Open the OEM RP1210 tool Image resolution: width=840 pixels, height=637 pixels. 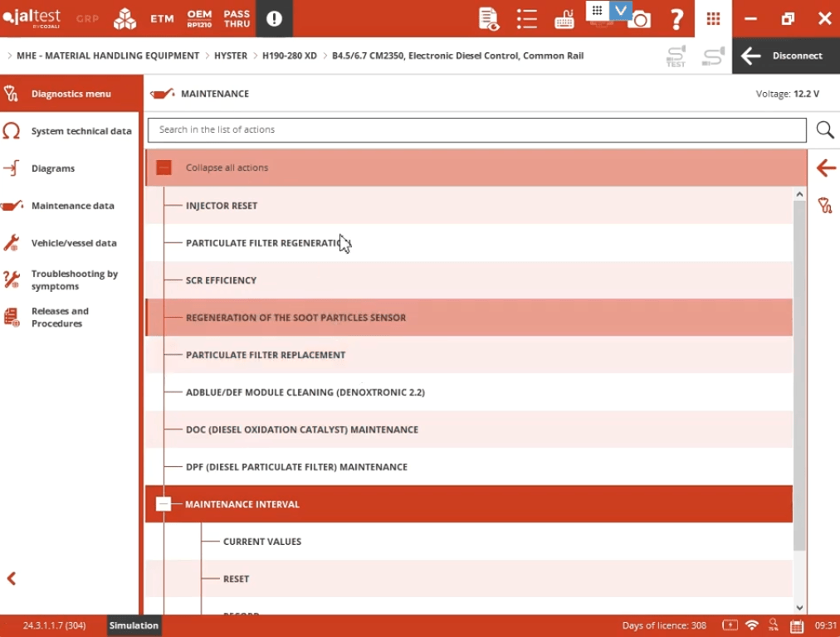[x=199, y=18]
